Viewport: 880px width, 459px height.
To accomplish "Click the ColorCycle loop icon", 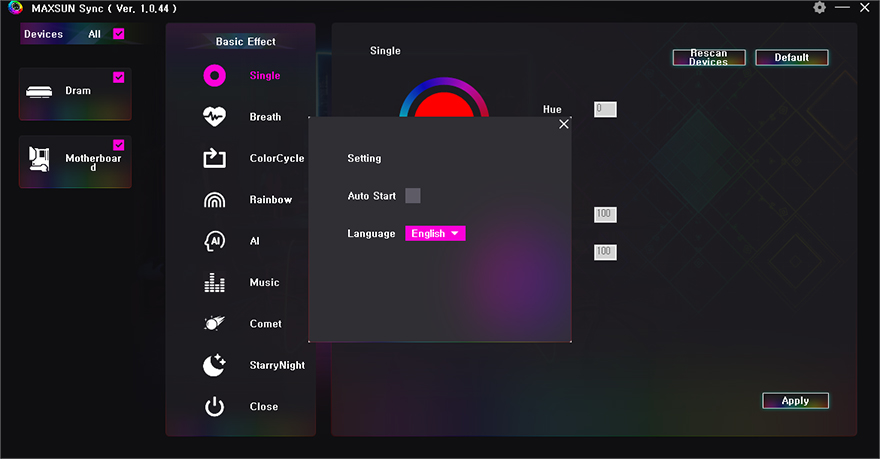I will tap(214, 158).
